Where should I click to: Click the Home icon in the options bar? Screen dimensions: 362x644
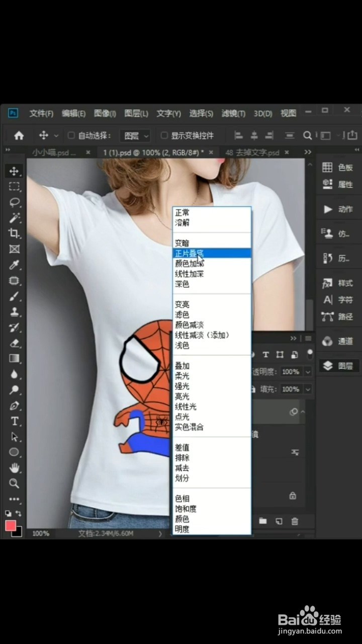19,135
